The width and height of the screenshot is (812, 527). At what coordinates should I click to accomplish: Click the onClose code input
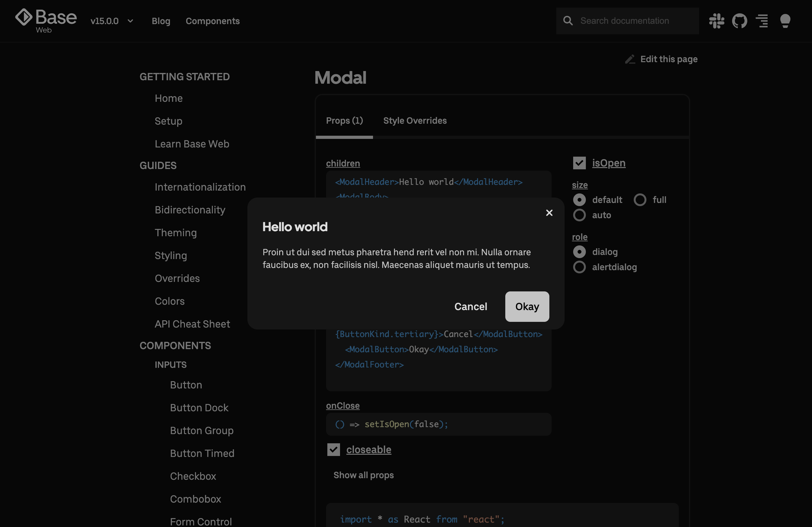[x=438, y=424]
